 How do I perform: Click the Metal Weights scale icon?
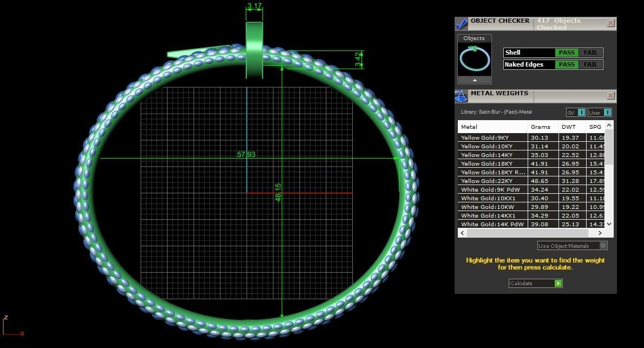(461, 96)
